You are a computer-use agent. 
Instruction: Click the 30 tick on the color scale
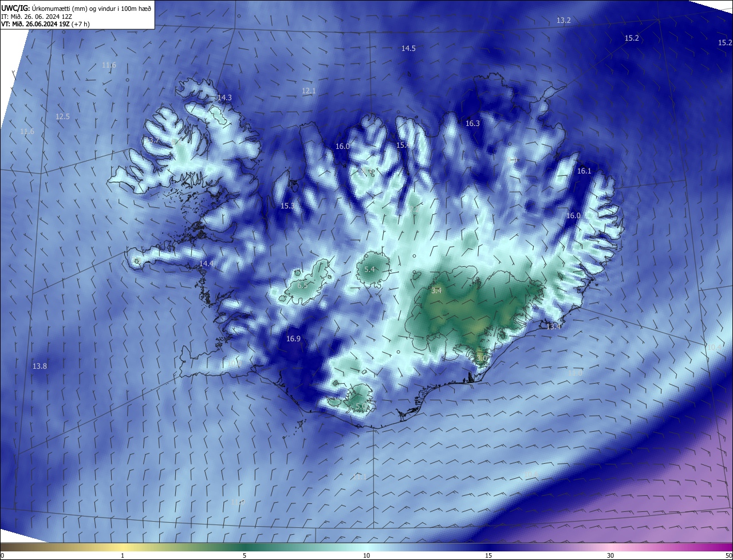click(610, 555)
